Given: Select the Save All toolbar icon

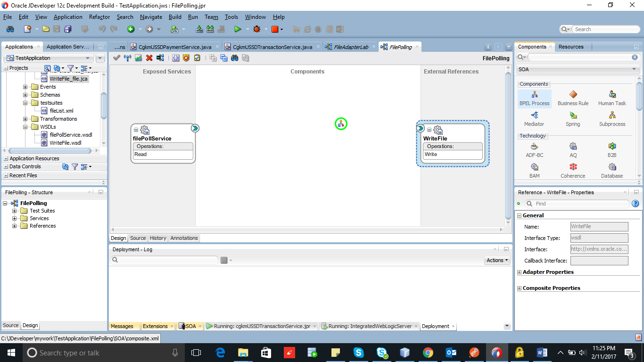Looking at the screenshot, I should 67,29.
